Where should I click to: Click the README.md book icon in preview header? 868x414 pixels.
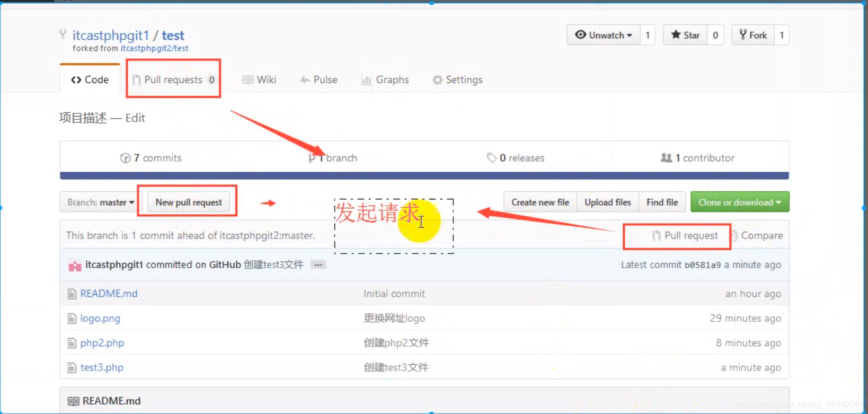click(x=73, y=401)
